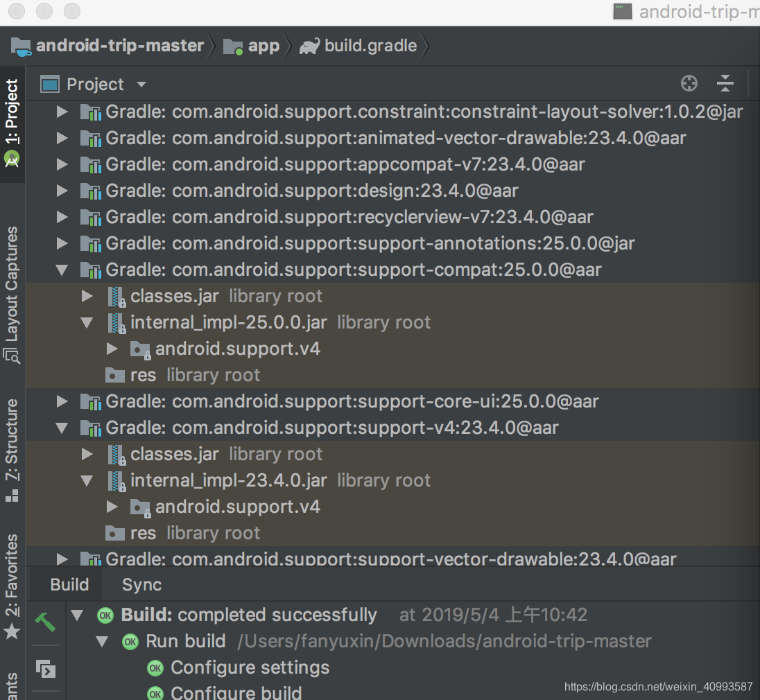Select 'Configure settings' build step

[x=250, y=667]
